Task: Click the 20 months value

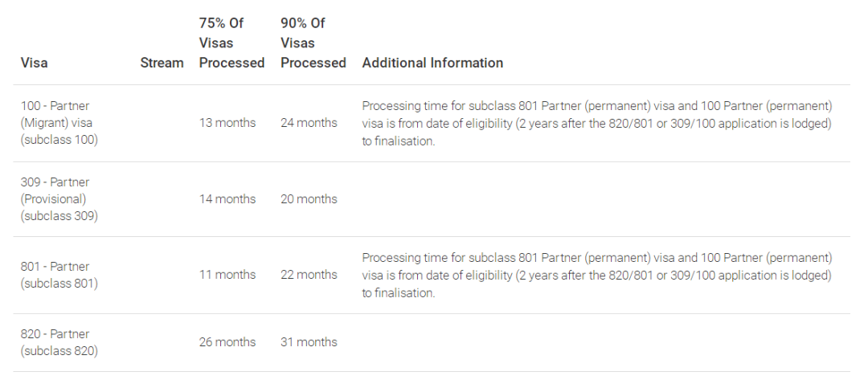Action: click(x=309, y=199)
